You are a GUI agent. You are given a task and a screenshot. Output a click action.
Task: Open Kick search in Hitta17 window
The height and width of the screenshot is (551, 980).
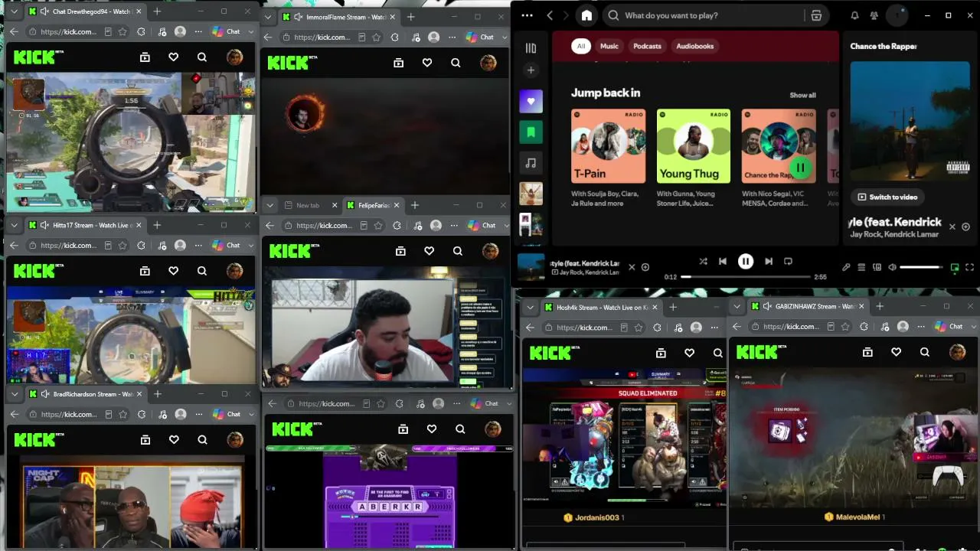tap(202, 270)
